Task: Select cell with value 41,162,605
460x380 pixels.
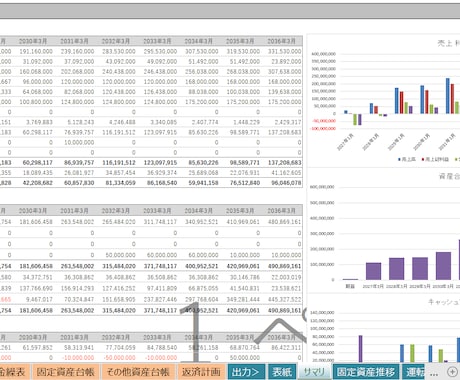Action: [x=286, y=173]
